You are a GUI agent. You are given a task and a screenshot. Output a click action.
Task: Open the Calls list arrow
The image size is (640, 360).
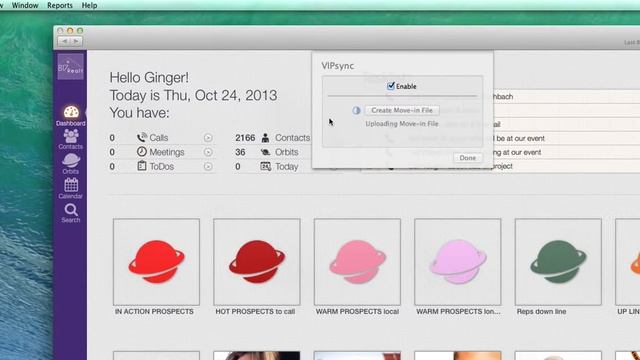click(x=208, y=138)
